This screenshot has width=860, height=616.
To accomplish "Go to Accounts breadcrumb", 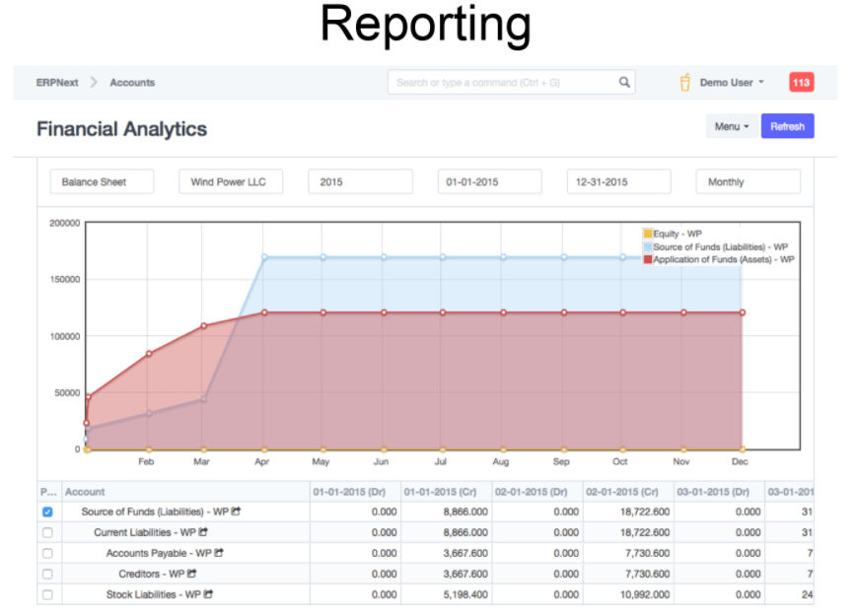I will click(x=132, y=82).
